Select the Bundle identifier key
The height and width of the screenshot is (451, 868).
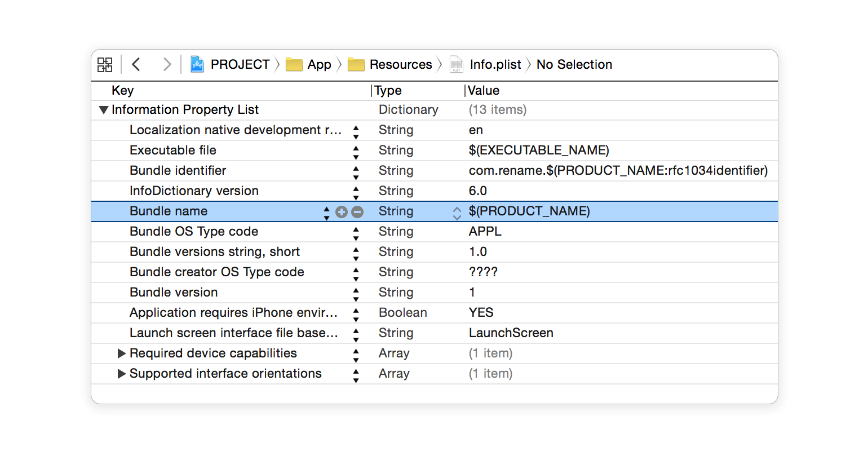coord(178,171)
